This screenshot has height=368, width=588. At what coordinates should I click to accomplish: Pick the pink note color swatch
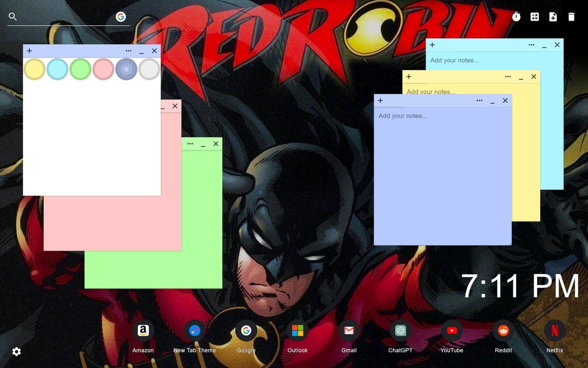[103, 69]
